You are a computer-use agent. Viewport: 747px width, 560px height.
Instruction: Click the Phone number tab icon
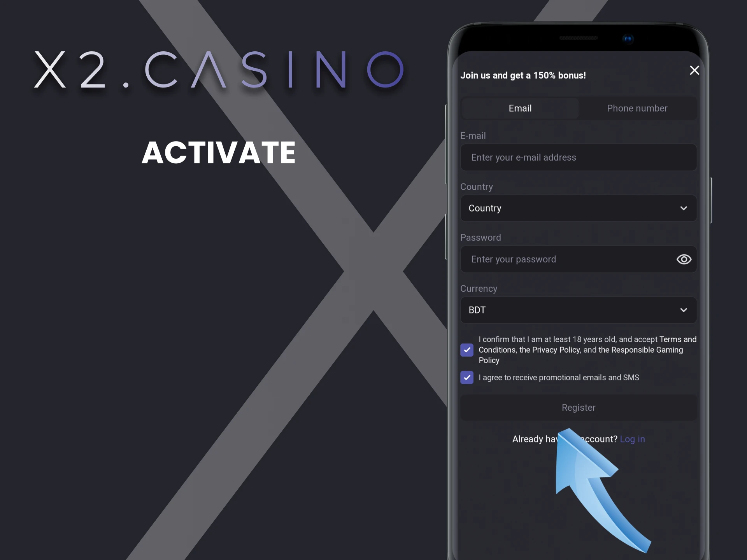pyautogui.click(x=638, y=108)
